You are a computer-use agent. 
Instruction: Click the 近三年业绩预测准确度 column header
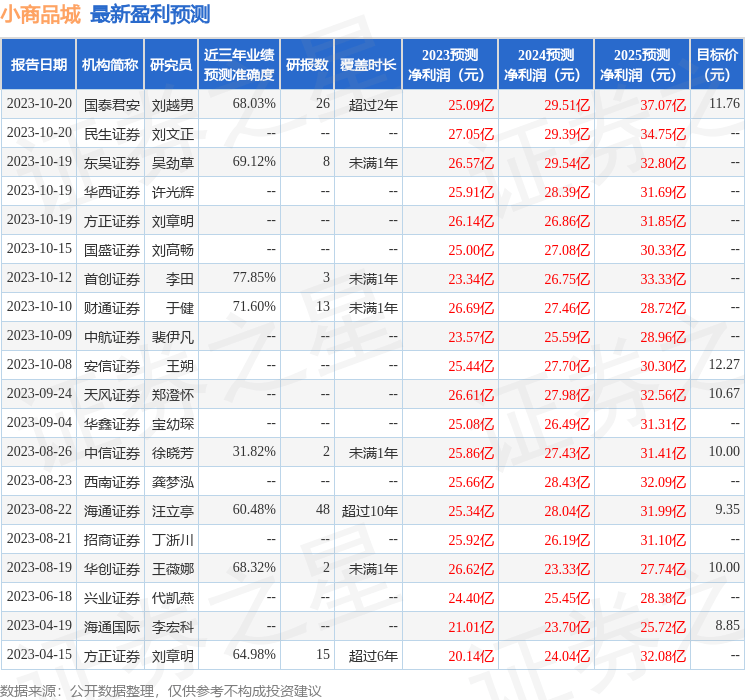pos(239,65)
